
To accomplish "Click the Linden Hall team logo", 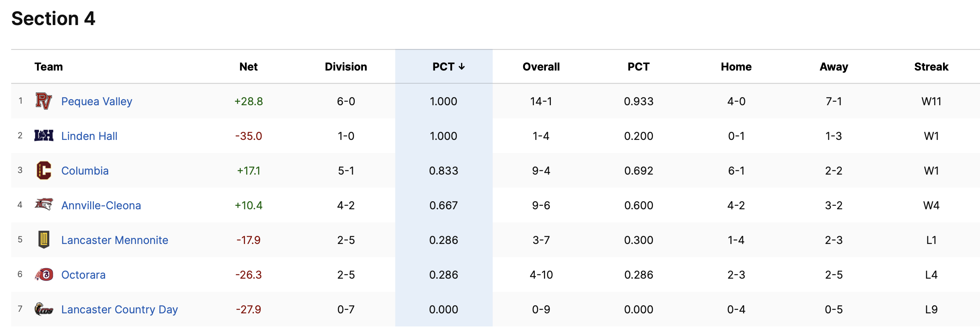I will 44,136.
